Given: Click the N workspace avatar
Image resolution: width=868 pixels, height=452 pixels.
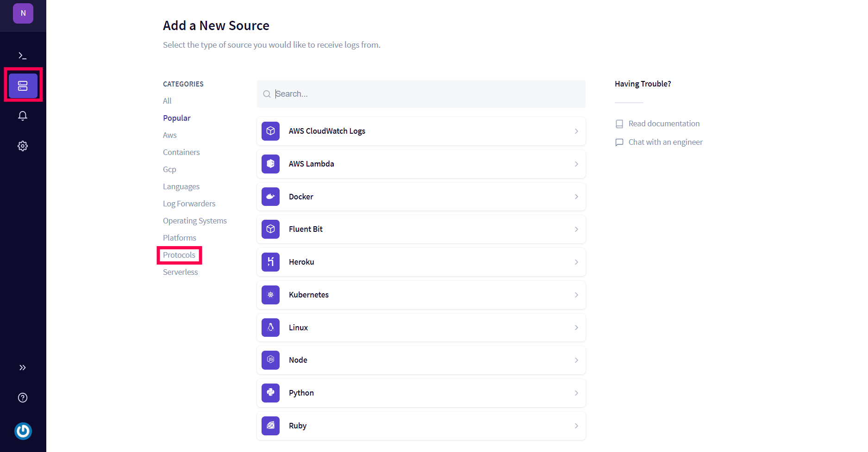Looking at the screenshot, I should (x=23, y=13).
